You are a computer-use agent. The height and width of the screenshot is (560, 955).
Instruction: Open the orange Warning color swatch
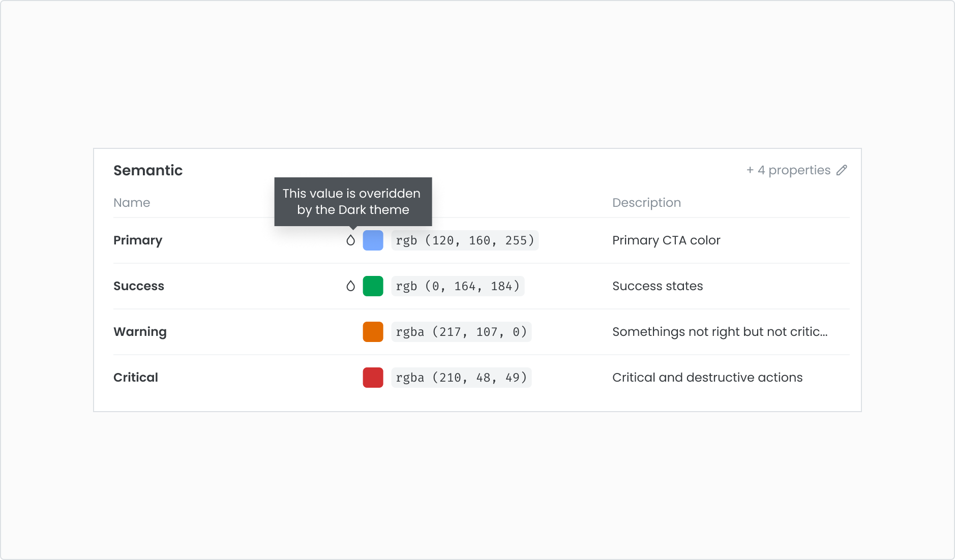tap(373, 332)
